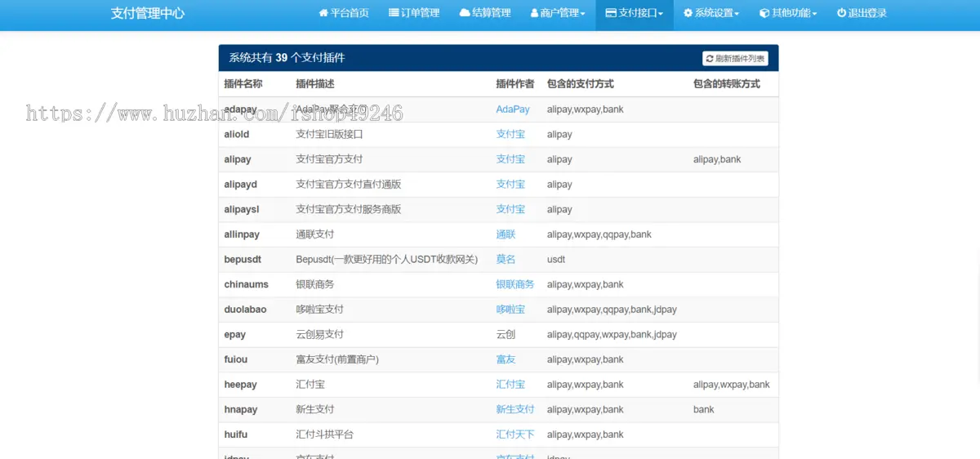Viewport: 980px width, 459px height.
Task: Click the alipay,wxpay,bank transfer cell for heepay
Action: point(732,384)
